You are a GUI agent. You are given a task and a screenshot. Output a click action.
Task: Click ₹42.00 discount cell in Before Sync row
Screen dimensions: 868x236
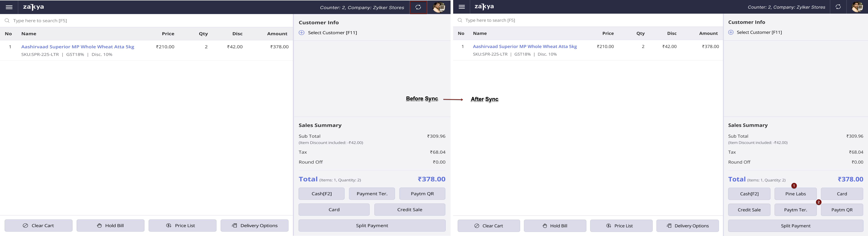click(x=235, y=47)
